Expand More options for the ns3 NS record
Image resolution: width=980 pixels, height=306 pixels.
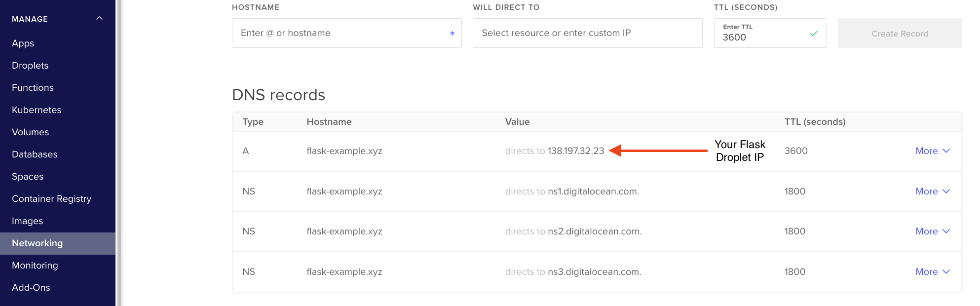click(932, 271)
